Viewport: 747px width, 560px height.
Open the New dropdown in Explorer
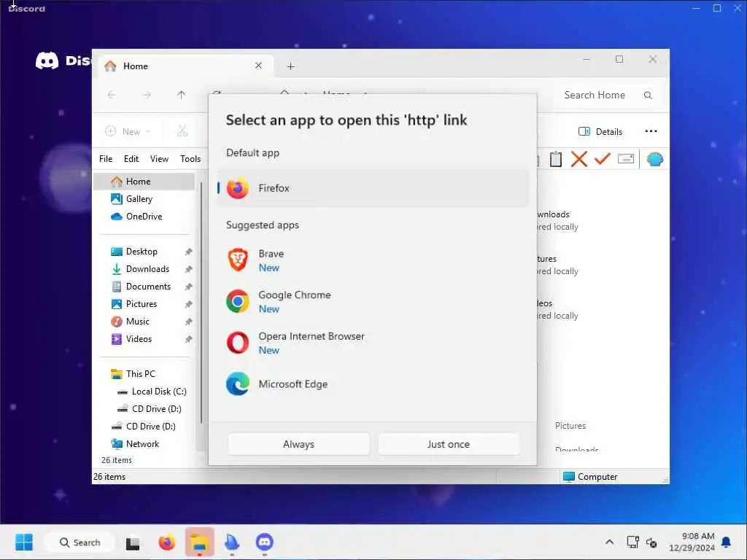coord(128,131)
